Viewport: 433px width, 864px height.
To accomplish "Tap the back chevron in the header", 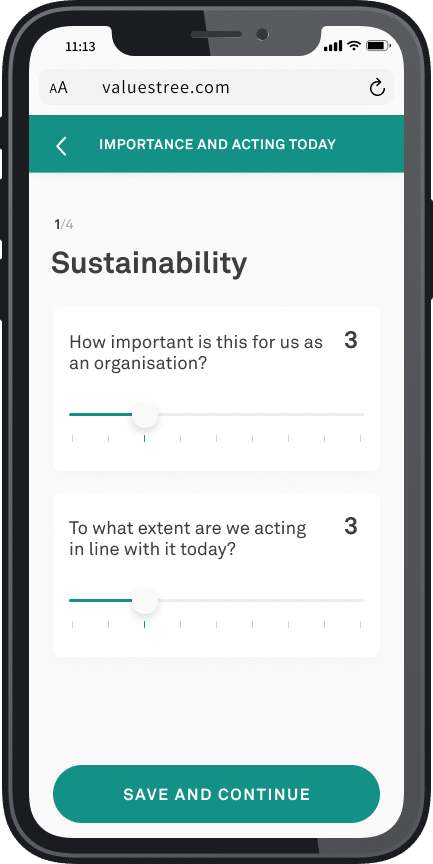I will click(x=61, y=146).
